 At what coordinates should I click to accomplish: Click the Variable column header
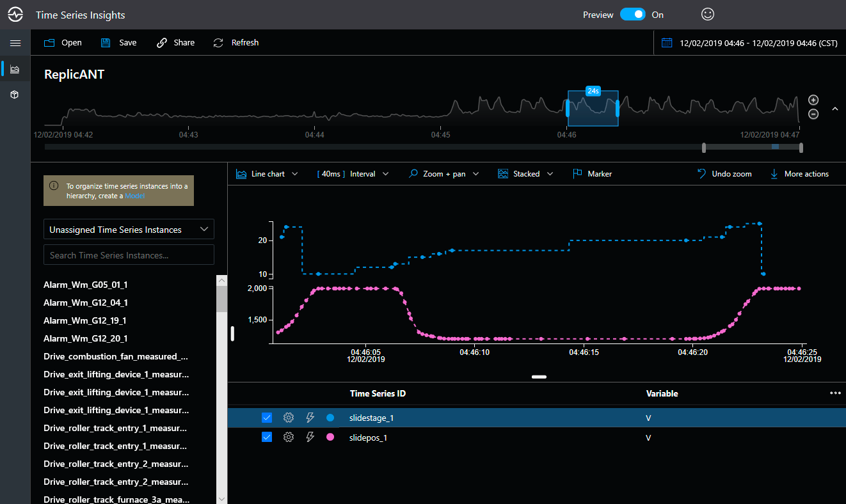point(662,393)
